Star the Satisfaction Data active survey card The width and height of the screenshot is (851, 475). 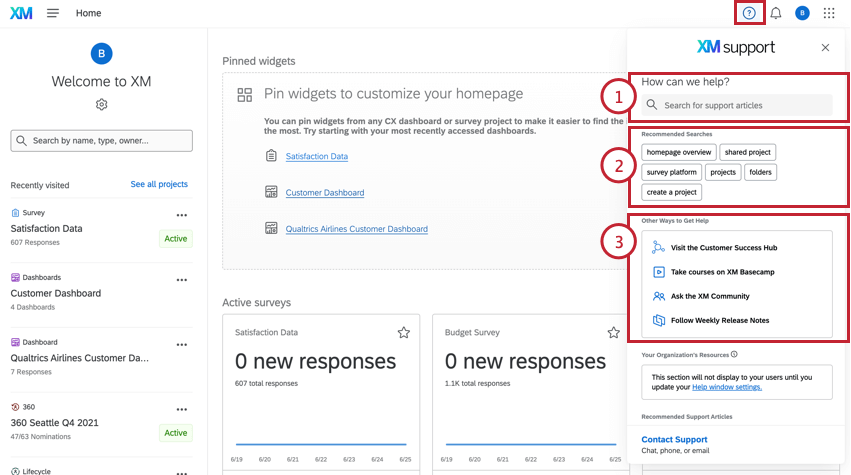[403, 332]
